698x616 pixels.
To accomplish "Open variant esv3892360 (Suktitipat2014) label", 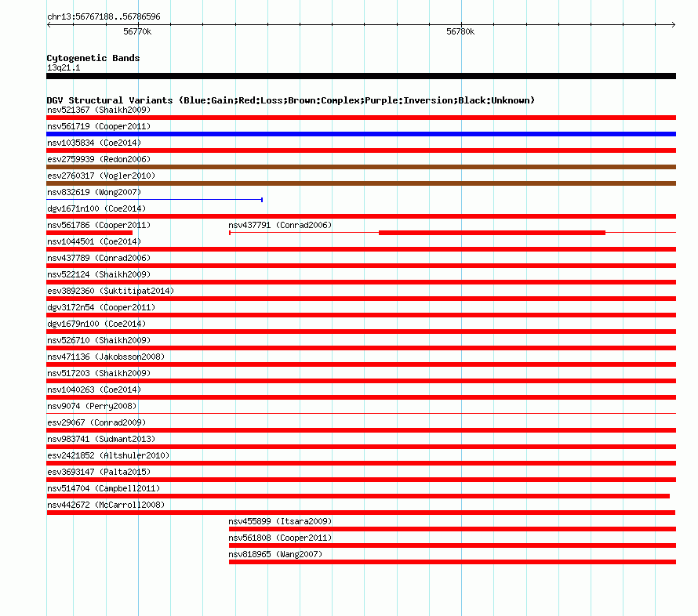I will 111,291.
